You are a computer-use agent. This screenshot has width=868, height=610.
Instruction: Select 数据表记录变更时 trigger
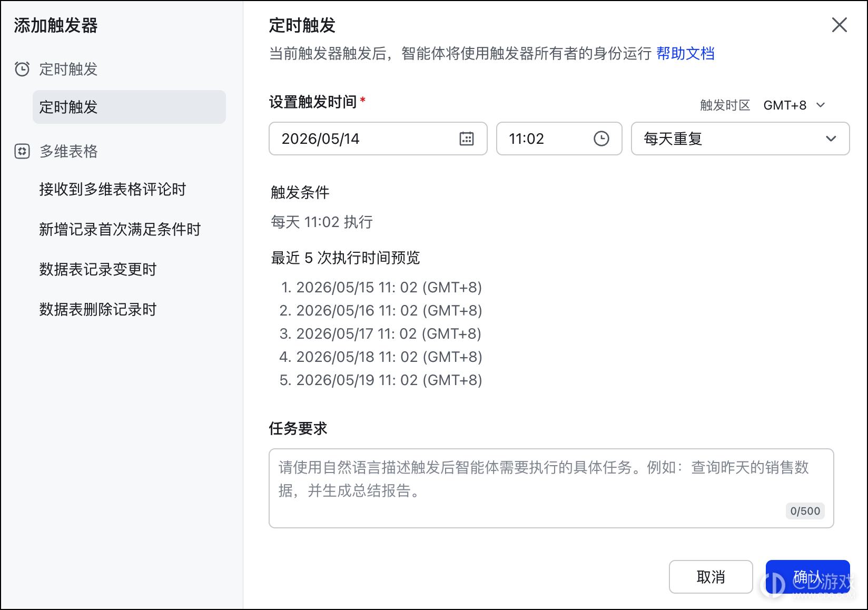[98, 269]
